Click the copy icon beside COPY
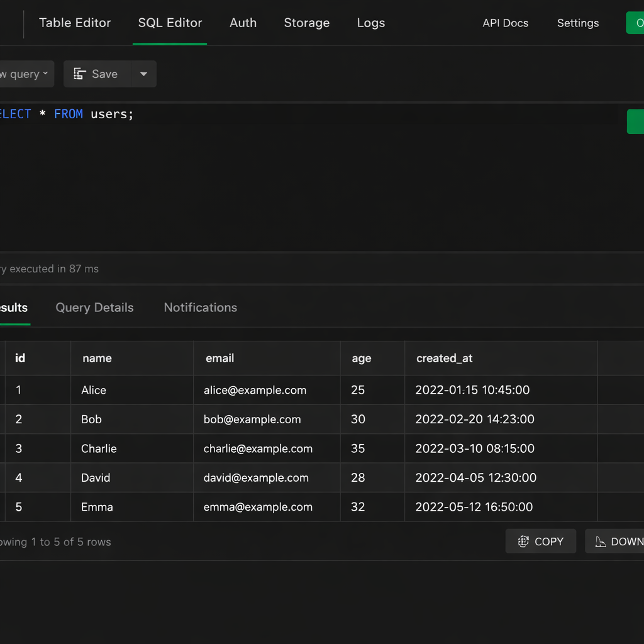 point(523,541)
